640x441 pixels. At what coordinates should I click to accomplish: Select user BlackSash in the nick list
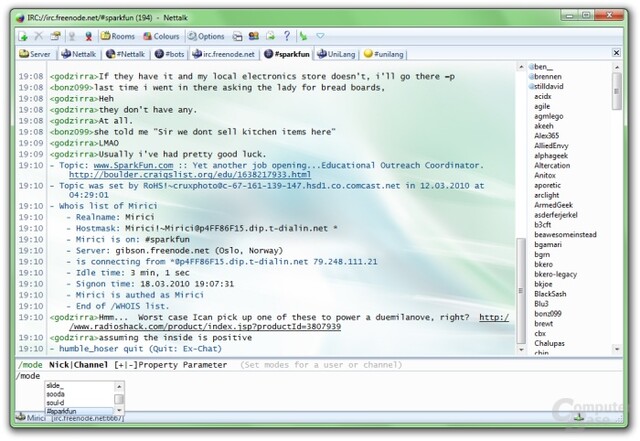550,294
